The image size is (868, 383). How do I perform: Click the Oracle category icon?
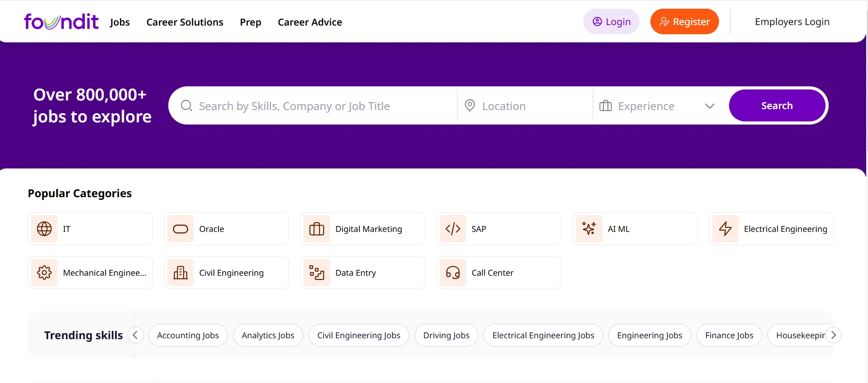tap(181, 229)
